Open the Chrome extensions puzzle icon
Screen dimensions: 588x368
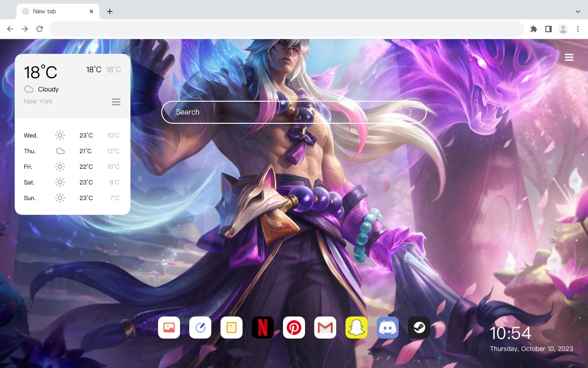tap(533, 29)
